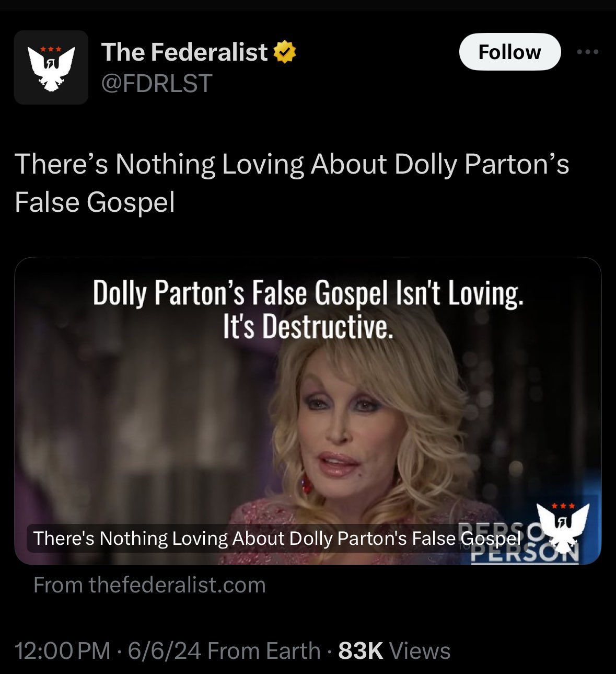Click the gold verified badge

tap(285, 52)
